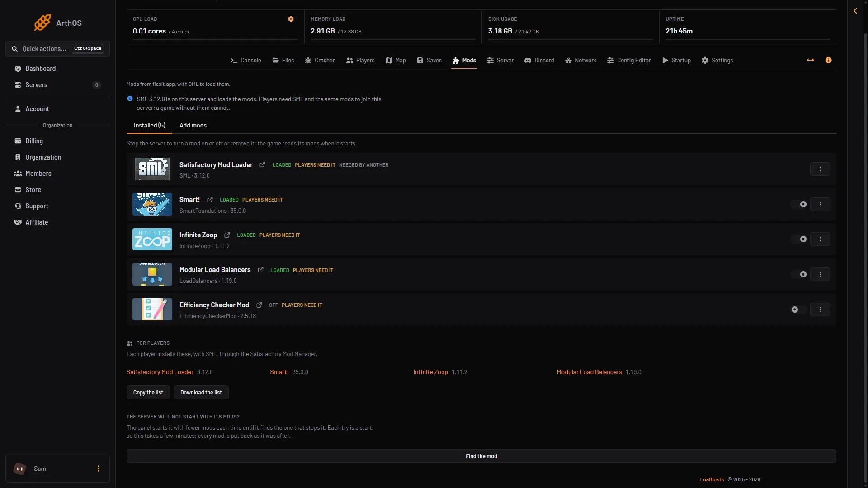
Task: Switch to the Files tab
Action: click(283, 61)
